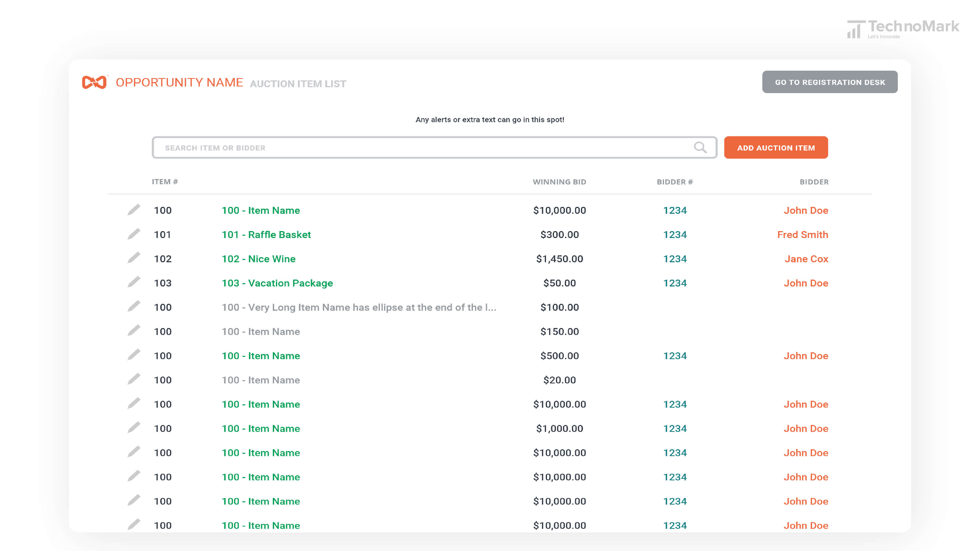Select the $20.00 winning bid
Image resolution: width=980 pixels, height=551 pixels.
[560, 380]
